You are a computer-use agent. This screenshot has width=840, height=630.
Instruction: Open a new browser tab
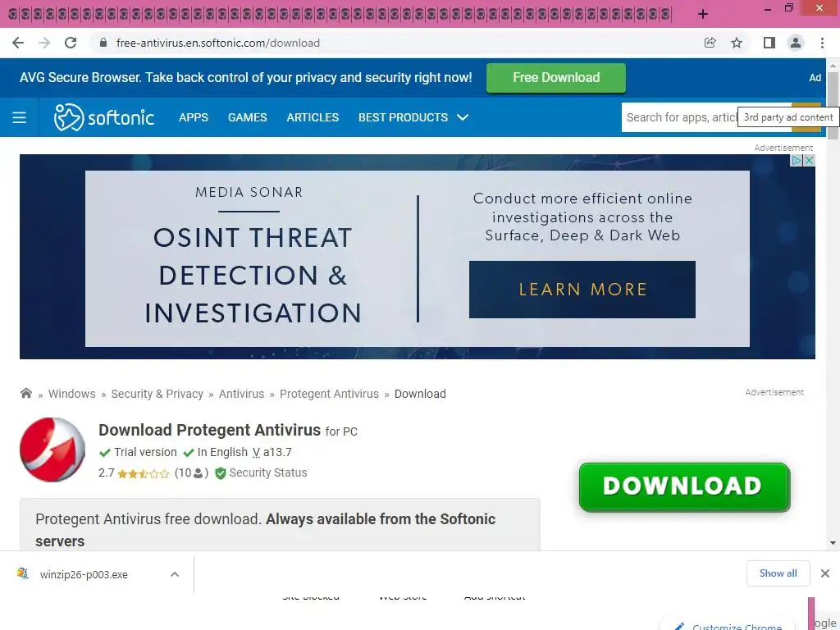pos(703,14)
